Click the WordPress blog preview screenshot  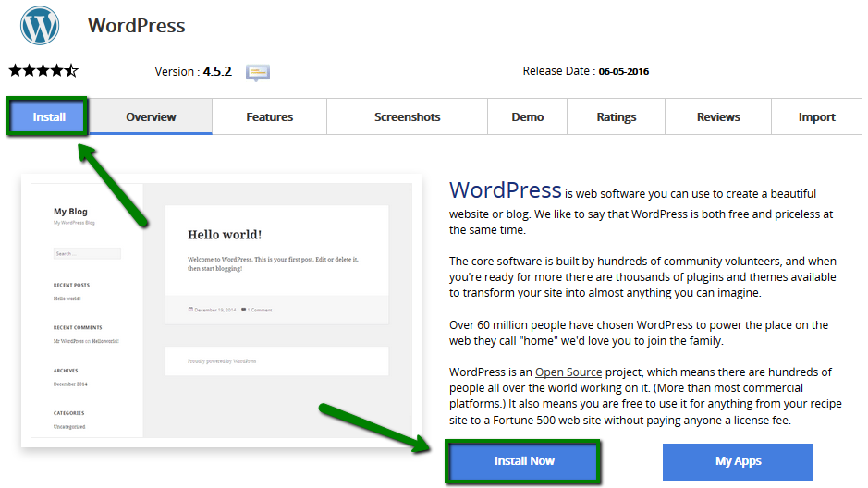point(222,311)
